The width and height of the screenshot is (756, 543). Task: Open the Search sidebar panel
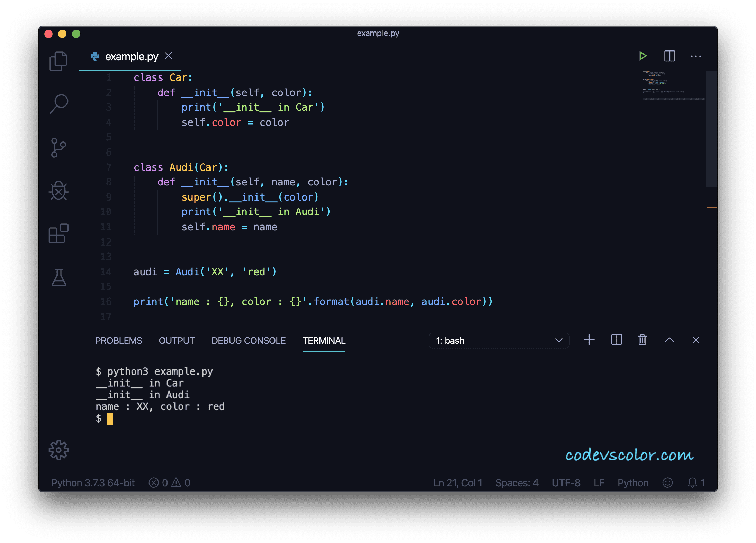(x=58, y=104)
